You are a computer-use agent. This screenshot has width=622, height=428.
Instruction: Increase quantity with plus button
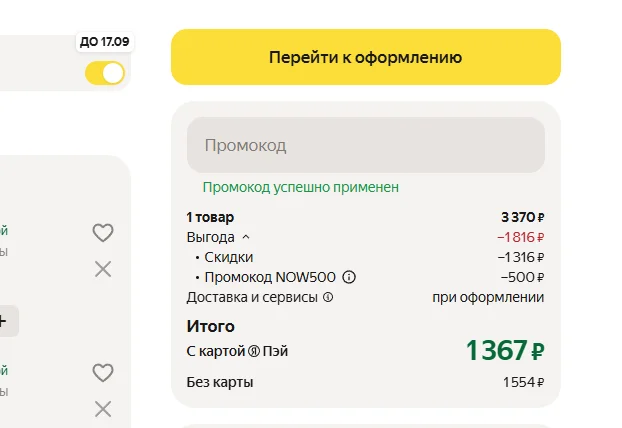click(x=3, y=321)
